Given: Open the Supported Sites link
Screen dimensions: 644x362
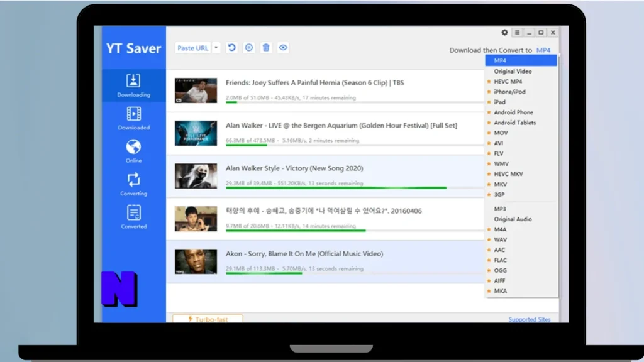Looking at the screenshot, I should pos(530,319).
